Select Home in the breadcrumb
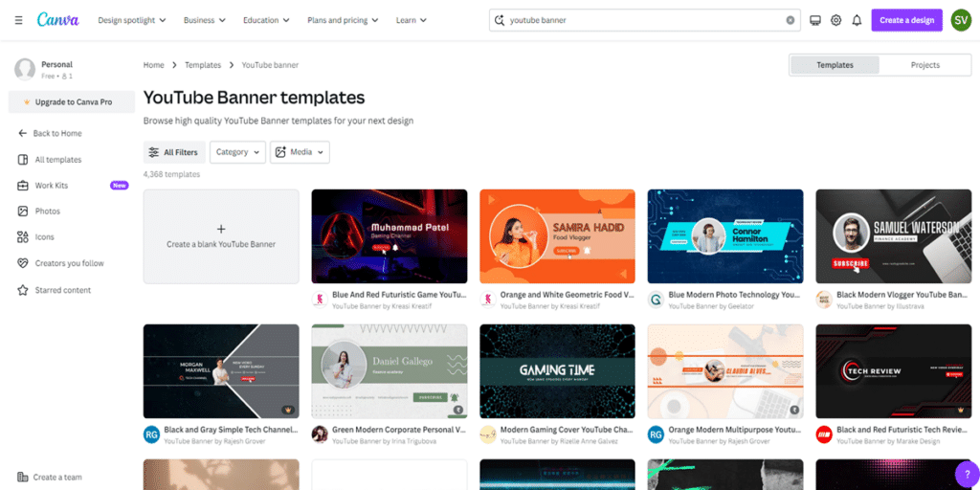 tap(154, 65)
